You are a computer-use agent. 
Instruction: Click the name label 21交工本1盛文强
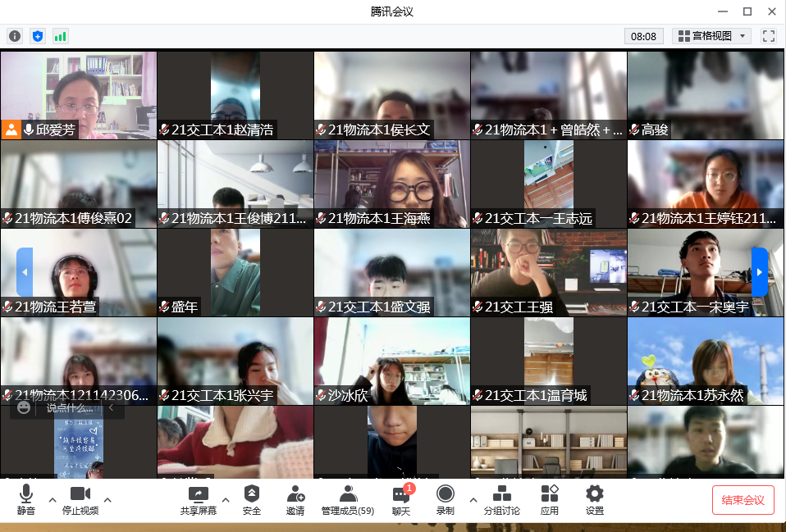[x=380, y=307]
